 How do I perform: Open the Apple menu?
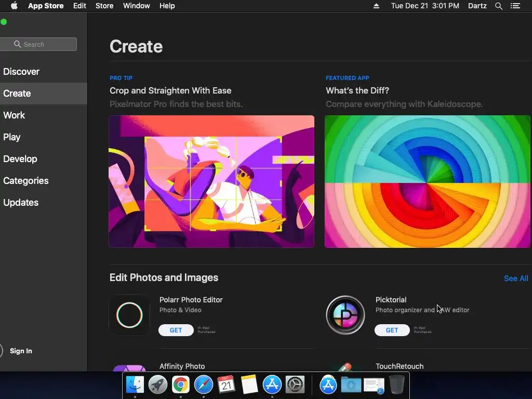[14, 6]
